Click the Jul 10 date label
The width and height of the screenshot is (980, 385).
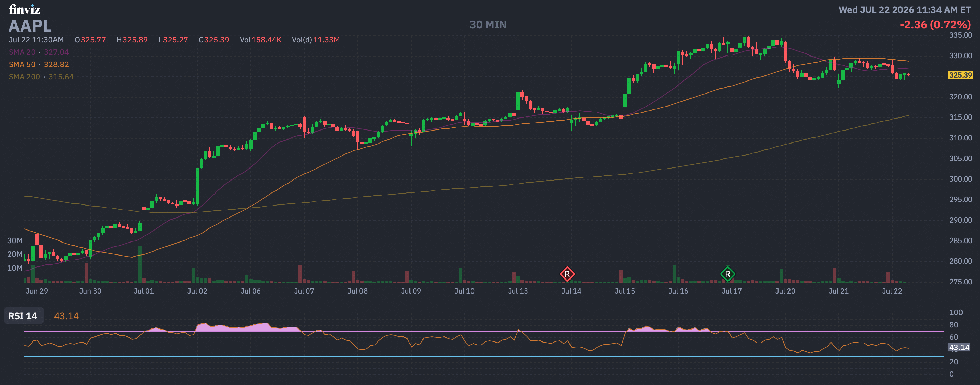(x=465, y=291)
